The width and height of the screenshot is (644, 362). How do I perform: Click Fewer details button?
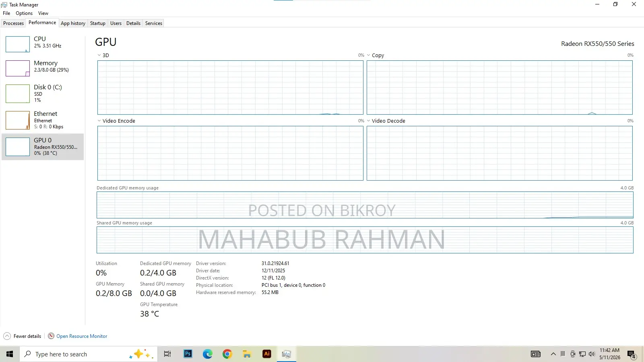22,336
